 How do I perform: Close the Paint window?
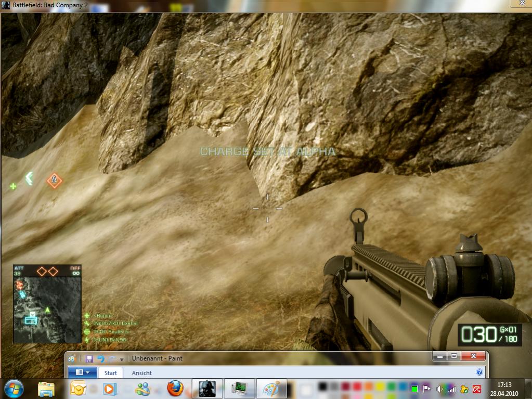[473, 356]
